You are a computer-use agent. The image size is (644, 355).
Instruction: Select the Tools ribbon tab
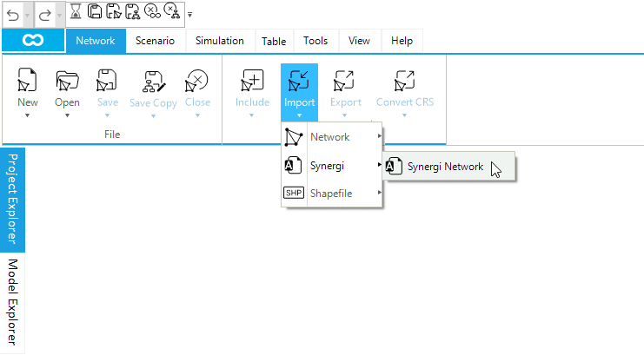315,41
